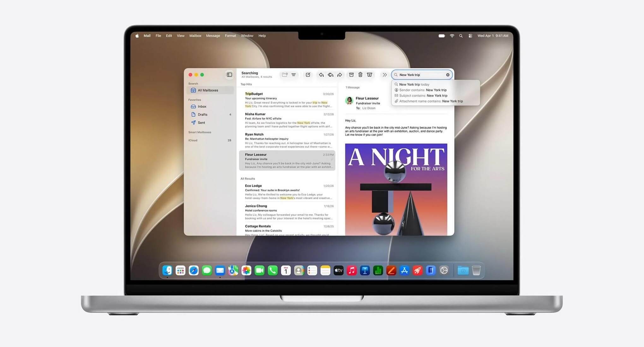
Task: Open Eco Lodge Brooklyn suite email
Action: 287,192
